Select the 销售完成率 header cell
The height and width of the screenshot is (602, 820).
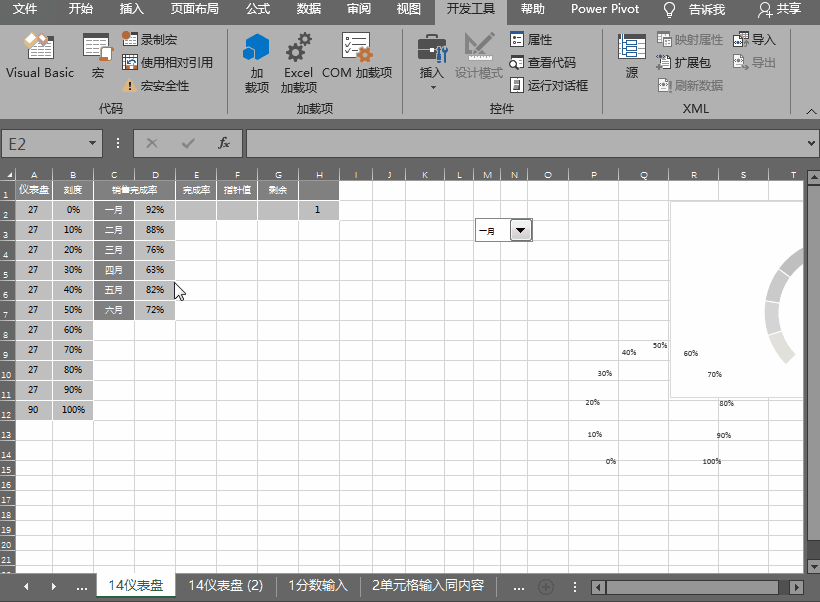[134, 190]
